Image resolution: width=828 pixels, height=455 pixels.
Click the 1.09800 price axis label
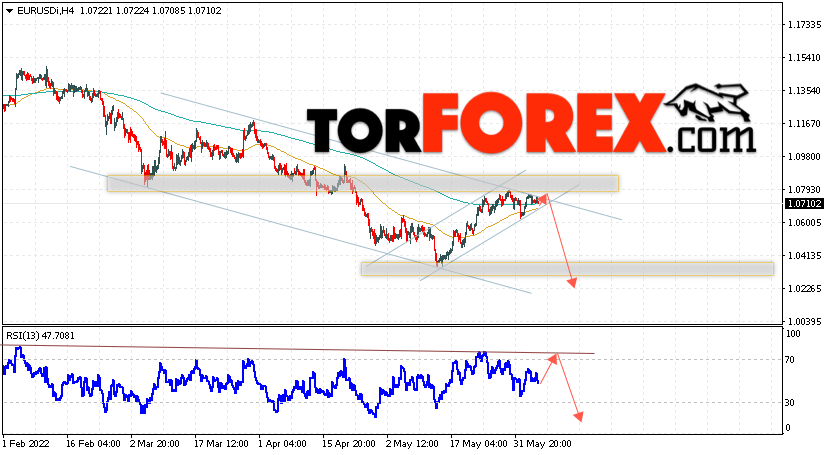click(804, 157)
